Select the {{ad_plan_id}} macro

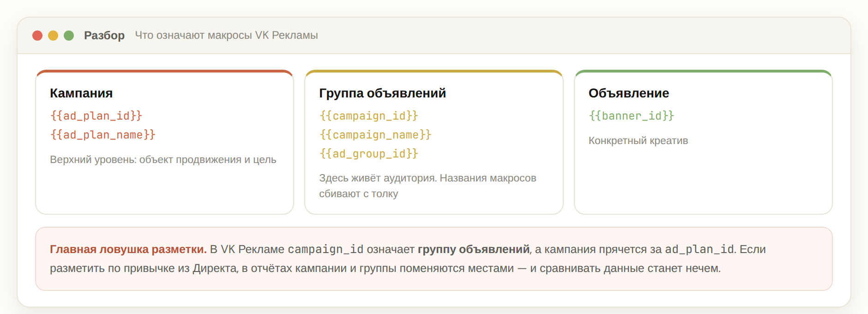(96, 116)
